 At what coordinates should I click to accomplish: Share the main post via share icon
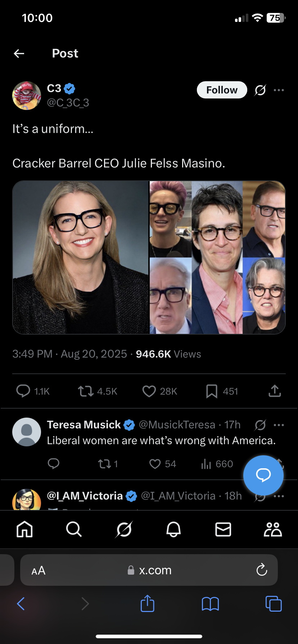[275, 391]
